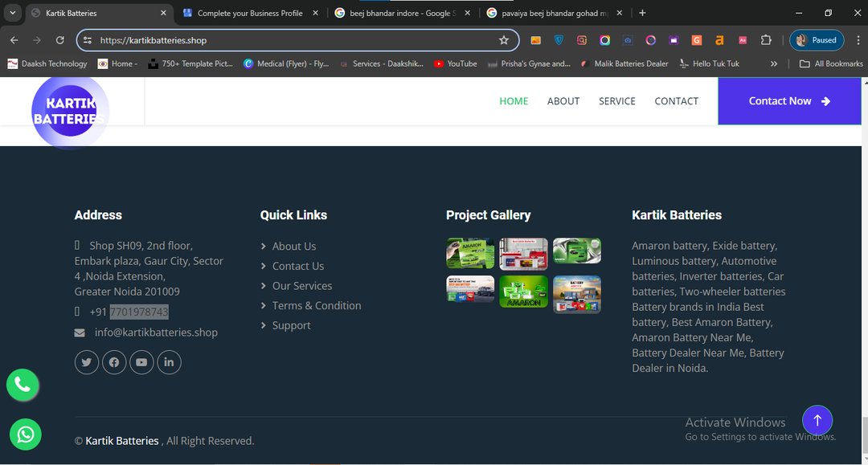The width and height of the screenshot is (868, 465).
Task: Bookmark this page with the star icon
Action: [x=504, y=40]
